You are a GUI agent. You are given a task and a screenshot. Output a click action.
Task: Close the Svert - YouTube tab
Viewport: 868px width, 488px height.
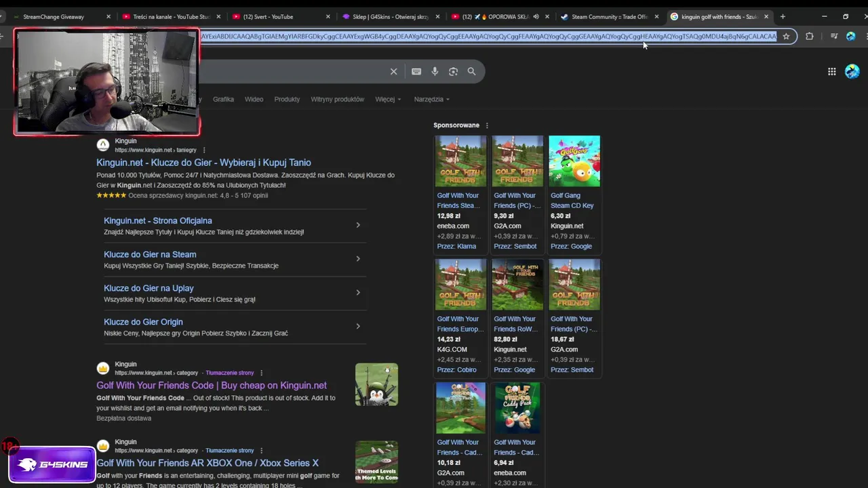(x=328, y=16)
